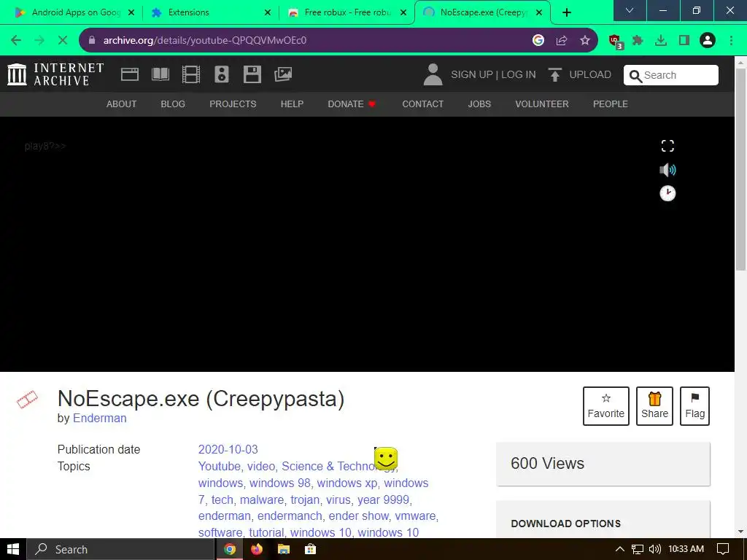Screen dimensions: 747x560
Task: Click the page vertical scrollbar thumb
Action: point(741,169)
